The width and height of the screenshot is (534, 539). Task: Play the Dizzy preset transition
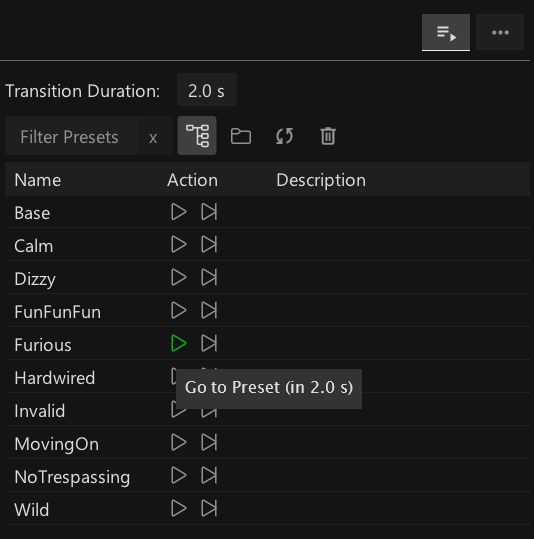(178, 277)
